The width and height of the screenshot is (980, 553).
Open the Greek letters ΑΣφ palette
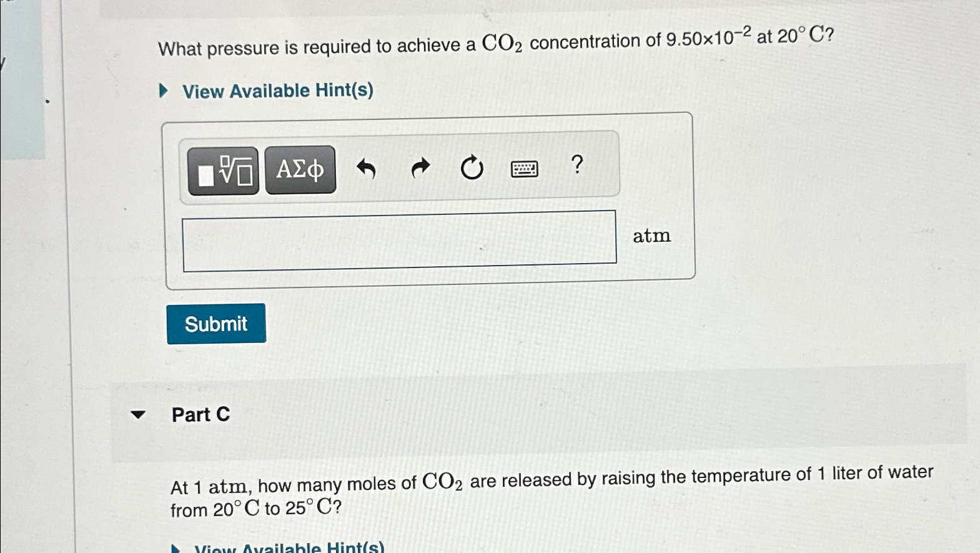click(x=300, y=169)
